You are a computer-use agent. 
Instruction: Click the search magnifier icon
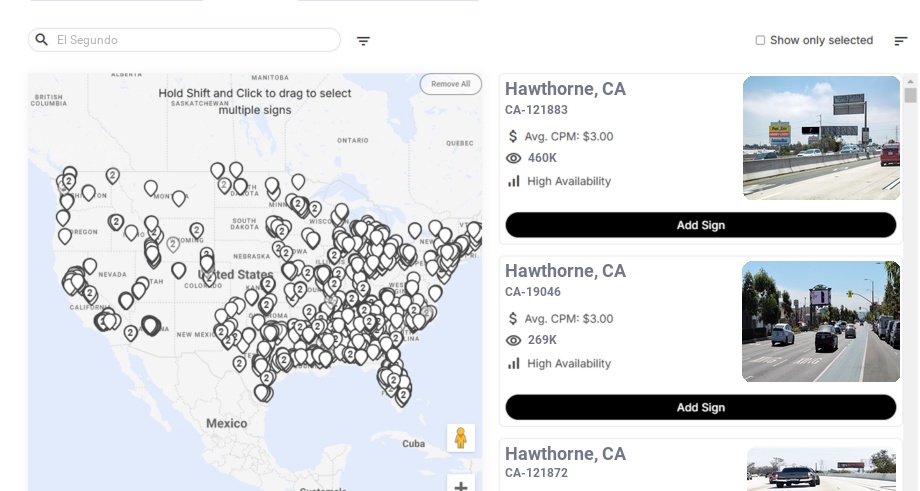tap(42, 40)
